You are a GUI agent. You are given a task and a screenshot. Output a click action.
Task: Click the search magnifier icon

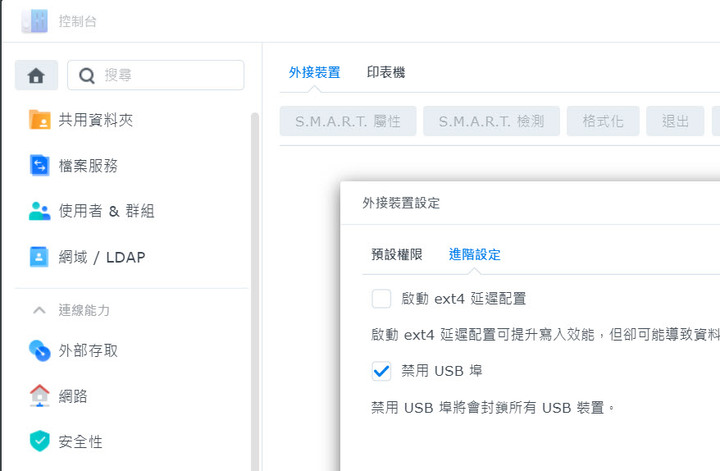pos(87,75)
